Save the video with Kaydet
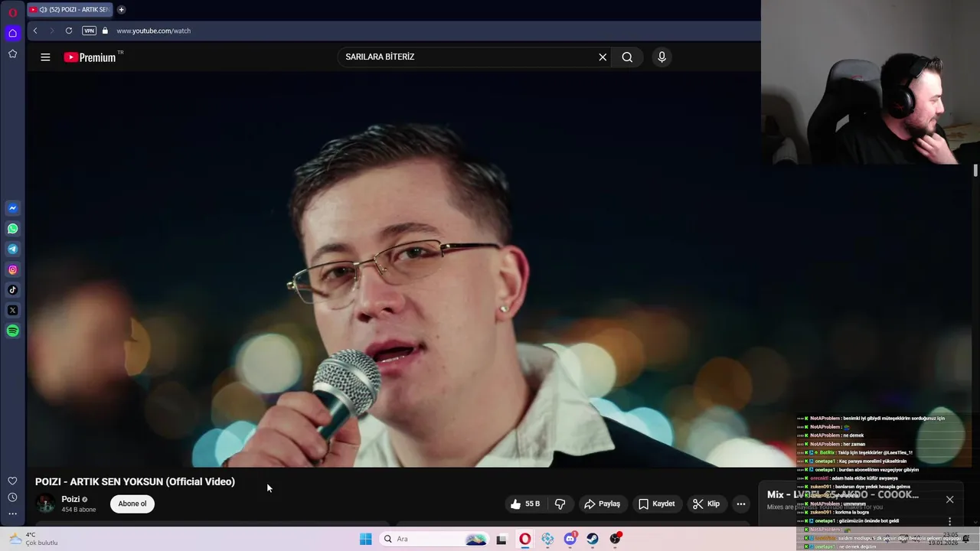980x551 pixels. pyautogui.click(x=657, y=504)
